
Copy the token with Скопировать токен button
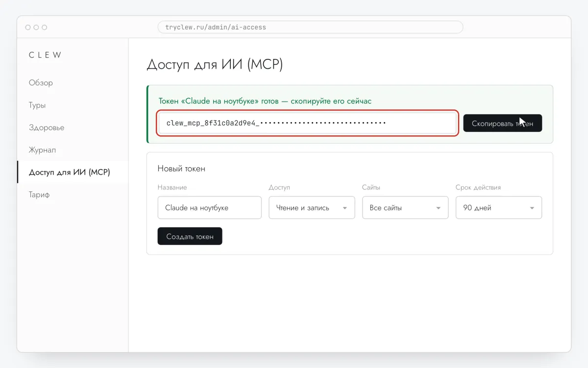(x=503, y=124)
